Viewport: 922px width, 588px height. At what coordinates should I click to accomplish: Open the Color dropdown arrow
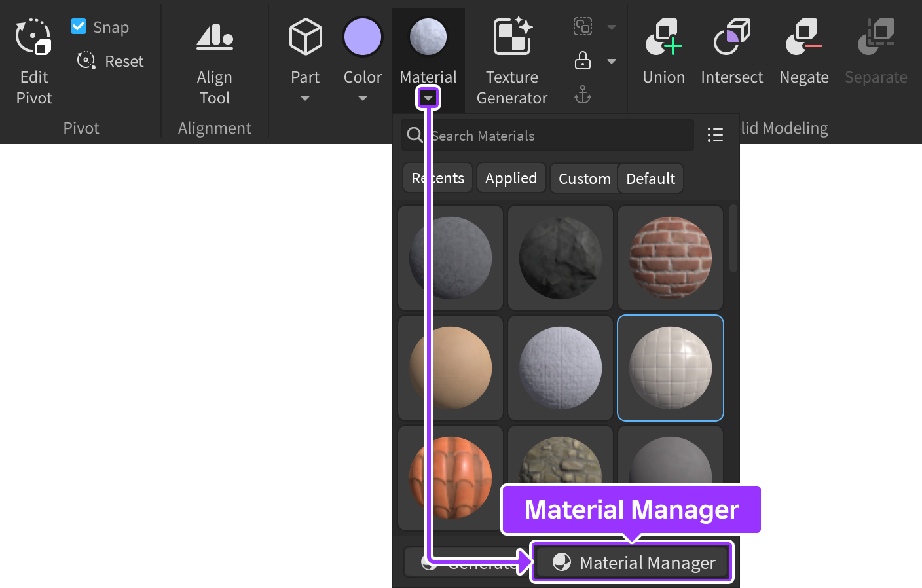[x=363, y=98]
